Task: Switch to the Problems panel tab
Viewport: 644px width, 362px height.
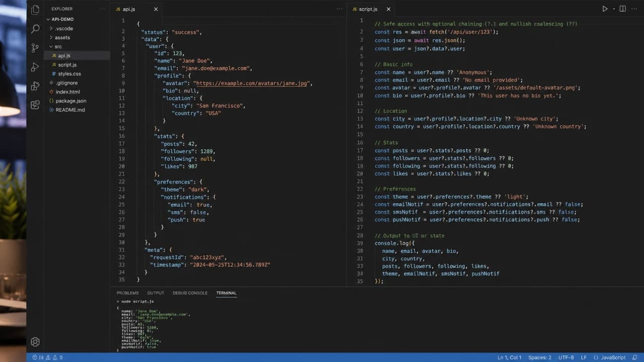Action: click(x=127, y=293)
